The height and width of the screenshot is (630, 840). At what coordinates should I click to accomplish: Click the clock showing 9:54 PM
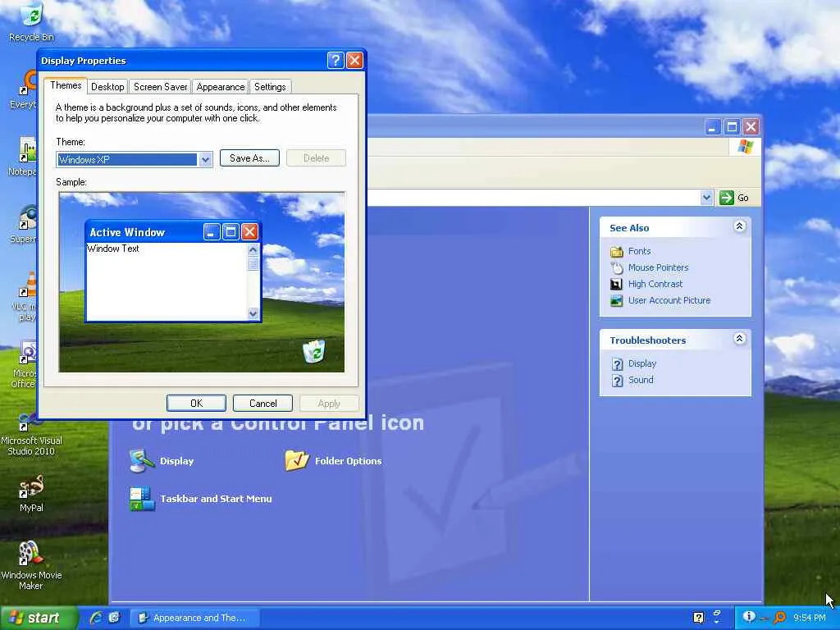(810, 618)
